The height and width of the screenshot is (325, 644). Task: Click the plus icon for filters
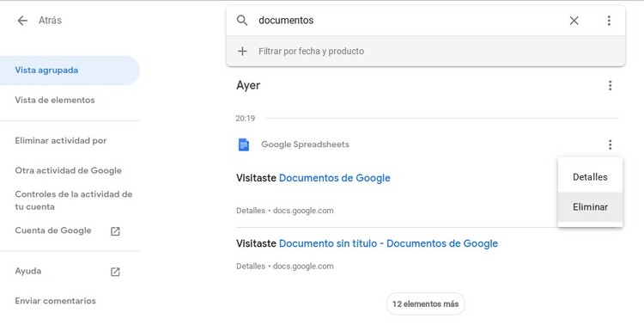pos(242,51)
